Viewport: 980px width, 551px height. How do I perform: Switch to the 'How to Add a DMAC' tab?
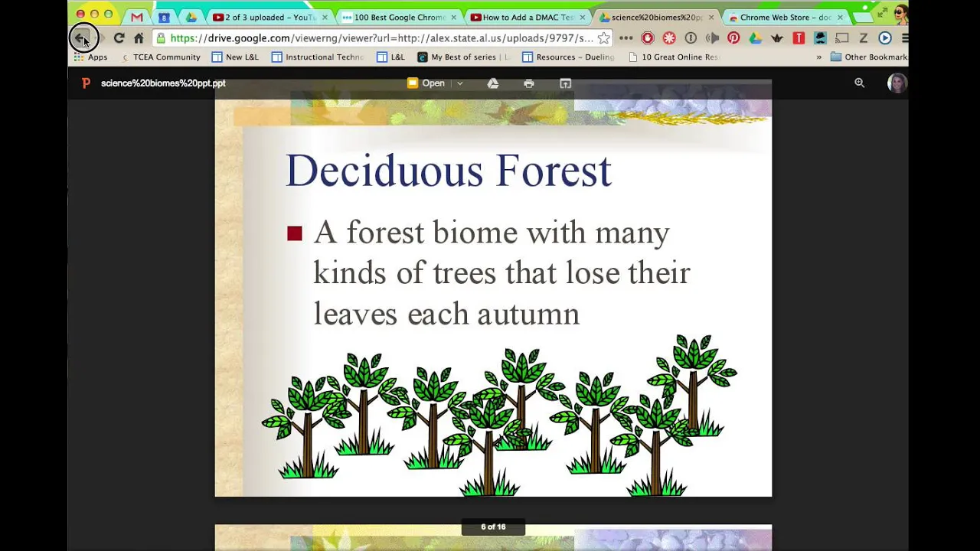pyautogui.click(x=528, y=17)
